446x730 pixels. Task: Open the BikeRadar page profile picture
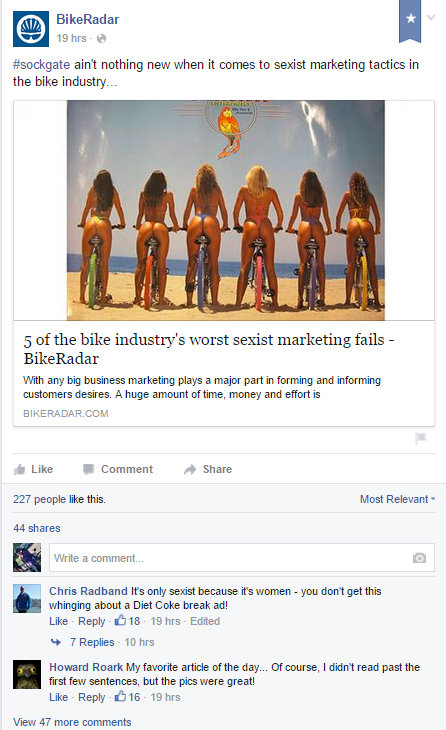coord(31,29)
